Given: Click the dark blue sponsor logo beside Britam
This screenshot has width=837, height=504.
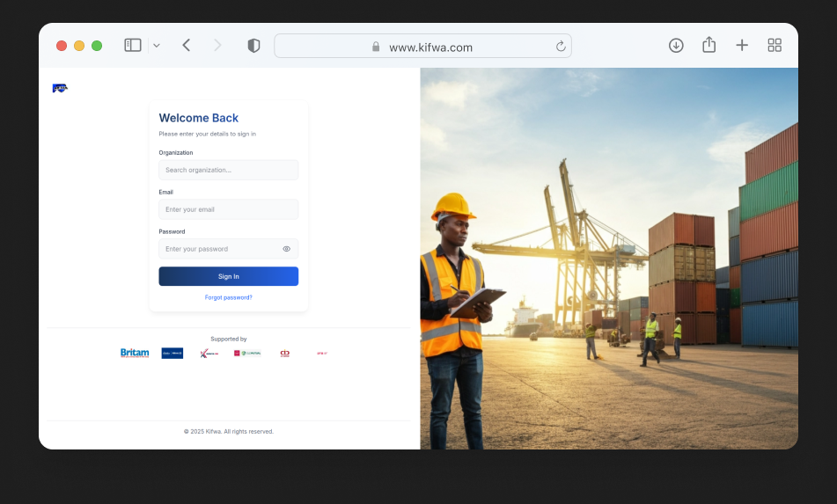Looking at the screenshot, I should (173, 353).
